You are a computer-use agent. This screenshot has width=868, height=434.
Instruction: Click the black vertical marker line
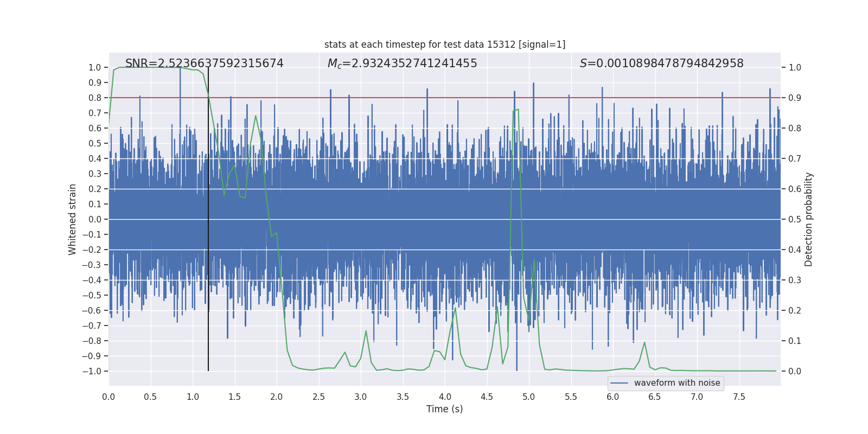tap(208, 219)
